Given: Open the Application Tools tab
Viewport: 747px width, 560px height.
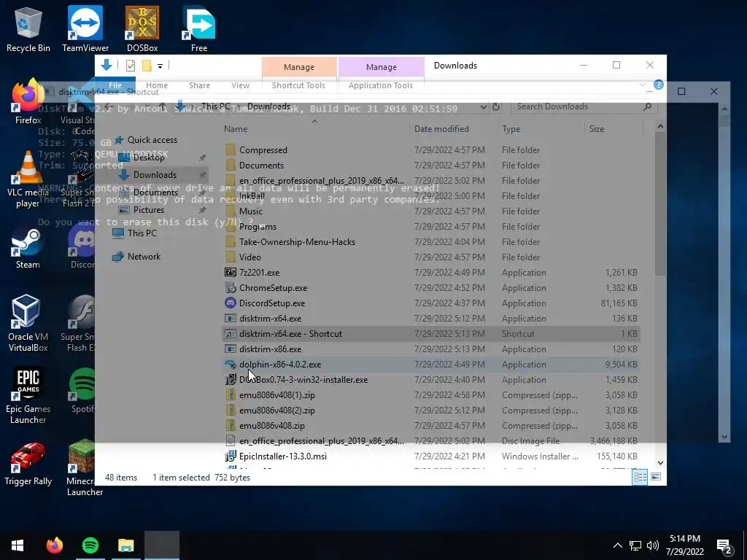Looking at the screenshot, I should click(381, 85).
